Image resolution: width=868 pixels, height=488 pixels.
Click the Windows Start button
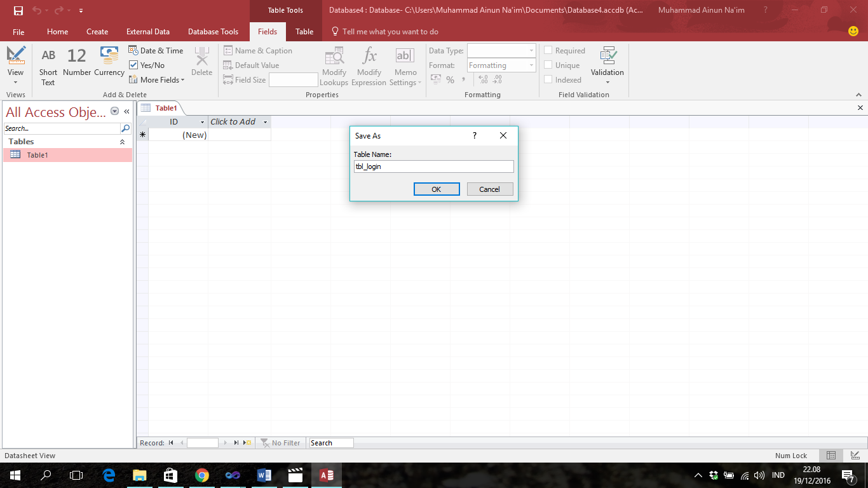click(x=15, y=475)
